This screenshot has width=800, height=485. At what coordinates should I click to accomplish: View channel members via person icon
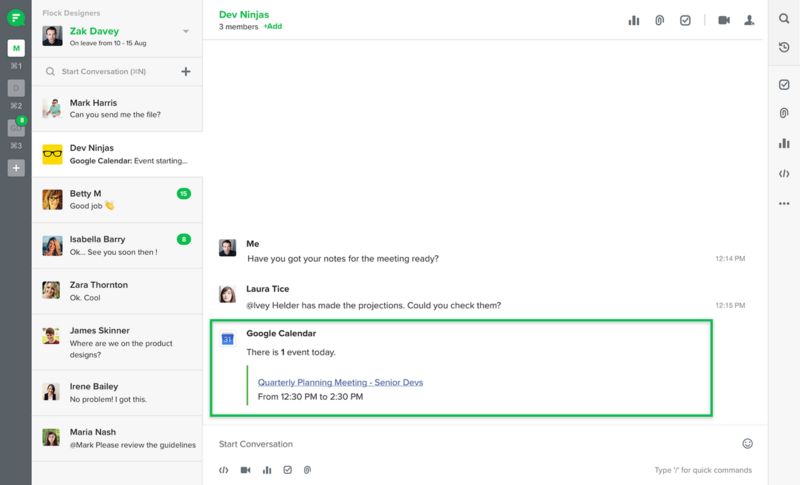point(749,20)
